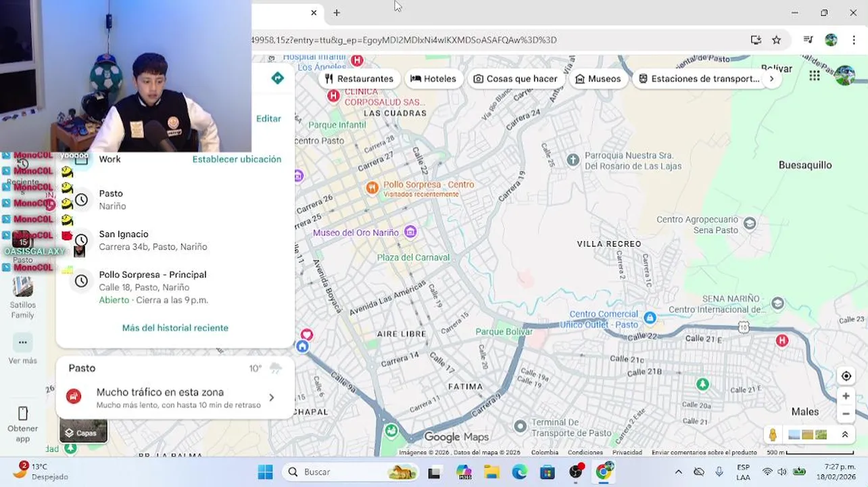The width and height of the screenshot is (868, 487).
Task: Click the Satillos Family saved list
Action: tap(22, 298)
